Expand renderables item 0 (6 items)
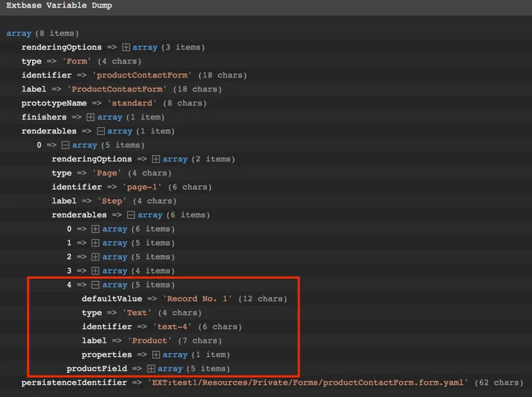The height and width of the screenshot is (397, 532). (x=96, y=229)
